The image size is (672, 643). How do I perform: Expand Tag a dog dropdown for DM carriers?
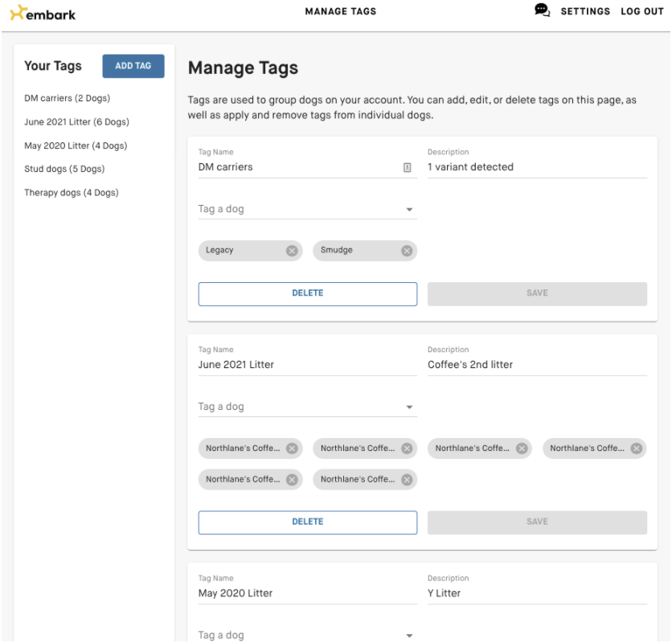[x=409, y=210]
